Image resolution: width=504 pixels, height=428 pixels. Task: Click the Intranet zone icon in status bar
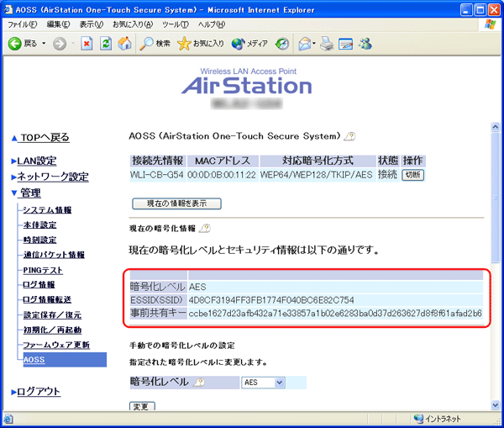tap(418, 419)
